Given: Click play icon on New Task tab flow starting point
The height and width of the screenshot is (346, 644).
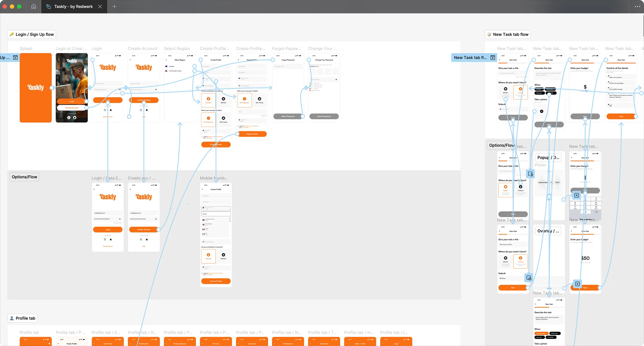Looking at the screenshot, I should click(493, 58).
